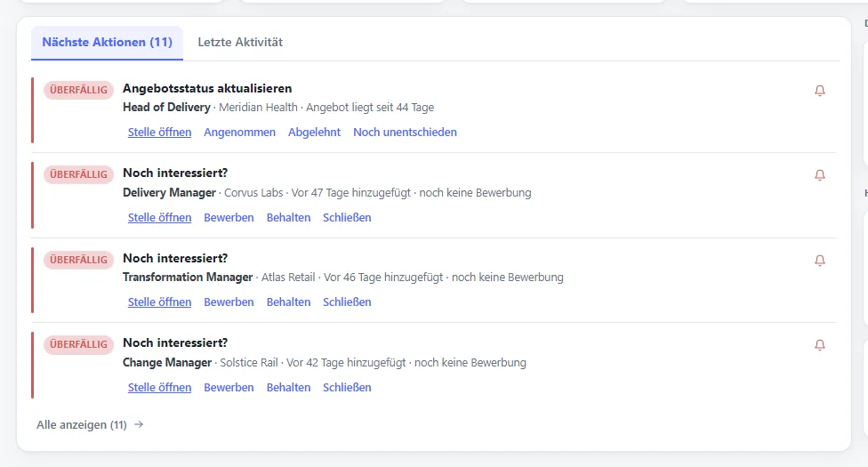Open the Letzte Aktivität tab
The height and width of the screenshot is (467, 868).
(240, 42)
